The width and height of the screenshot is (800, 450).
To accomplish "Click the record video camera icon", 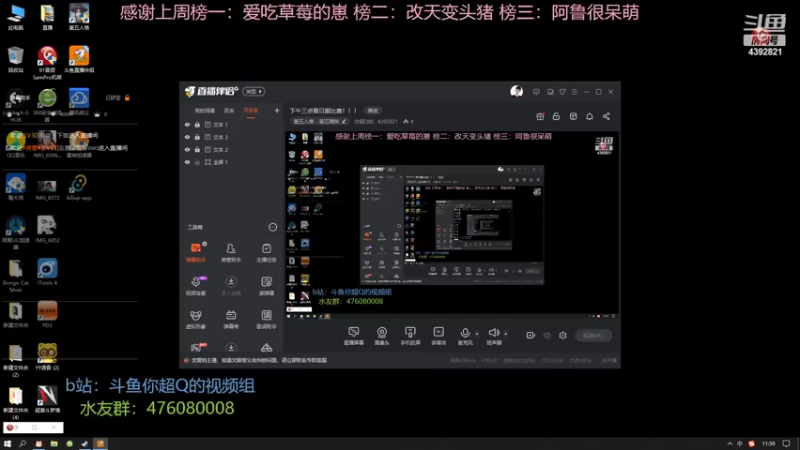I will pos(531,335).
